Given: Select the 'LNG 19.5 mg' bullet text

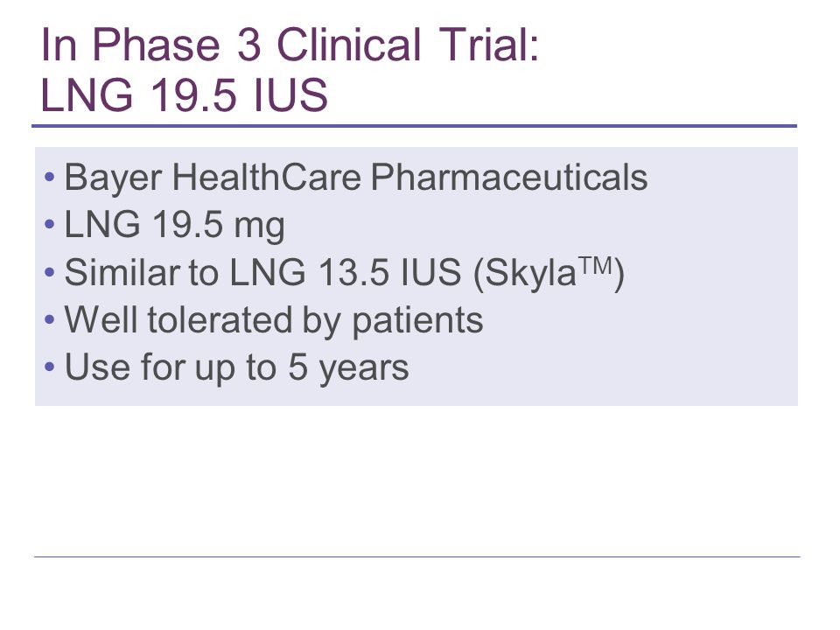Looking at the screenshot, I should point(175,225).
